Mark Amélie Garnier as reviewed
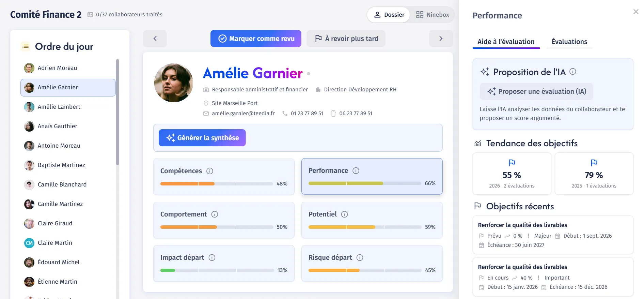 (256, 39)
